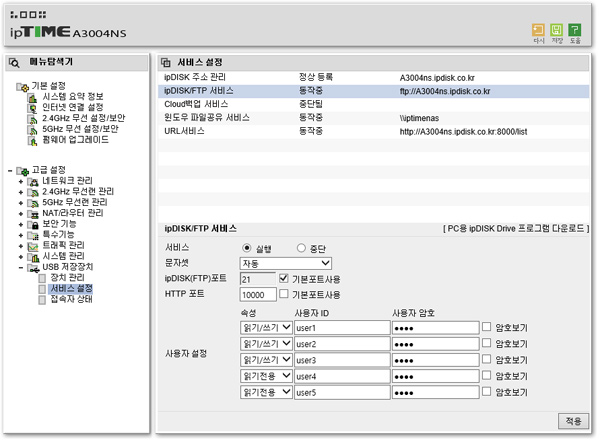
Task: Click the user3 password field
Action: point(435,360)
